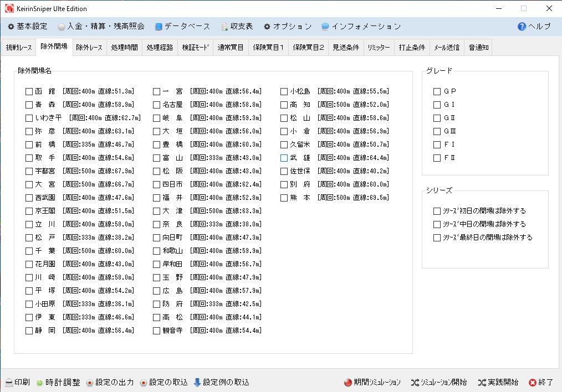Toggle the 名古屋 venue checkbox

(157, 105)
